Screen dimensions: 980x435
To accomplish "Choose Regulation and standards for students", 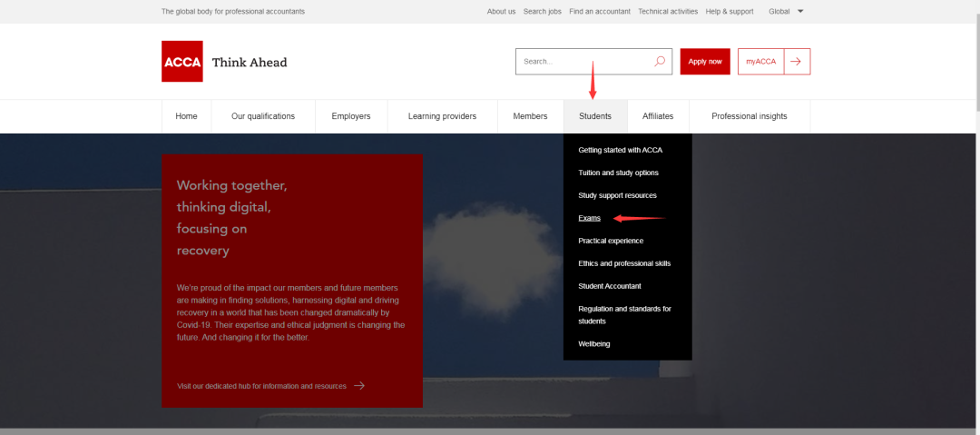I will pos(624,315).
